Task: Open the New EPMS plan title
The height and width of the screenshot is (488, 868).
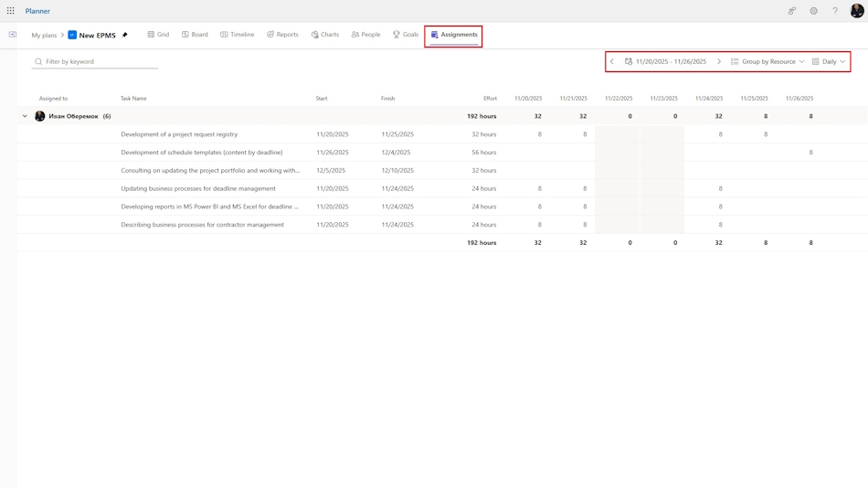Action: point(98,36)
